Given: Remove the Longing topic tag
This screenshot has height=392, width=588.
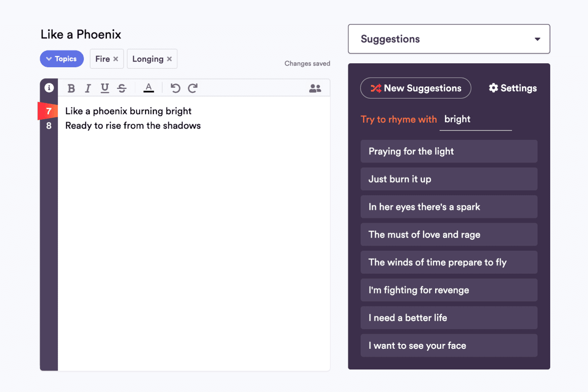Looking at the screenshot, I should 169,59.
